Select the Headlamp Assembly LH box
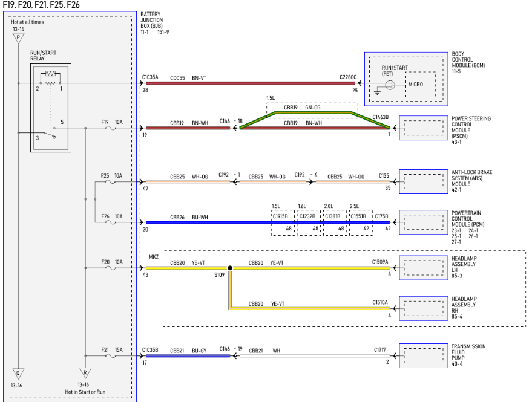532x402 pixels. [424, 268]
